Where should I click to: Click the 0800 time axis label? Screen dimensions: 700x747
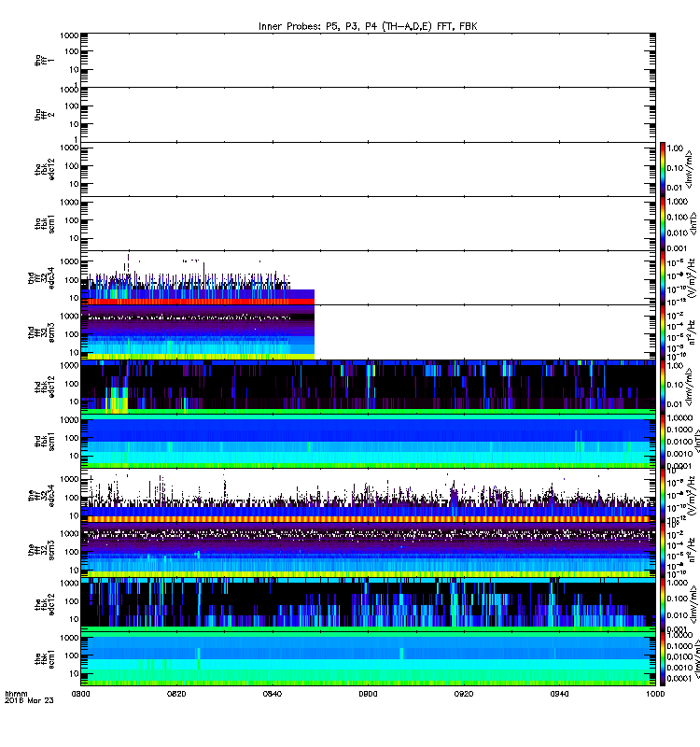(x=81, y=694)
